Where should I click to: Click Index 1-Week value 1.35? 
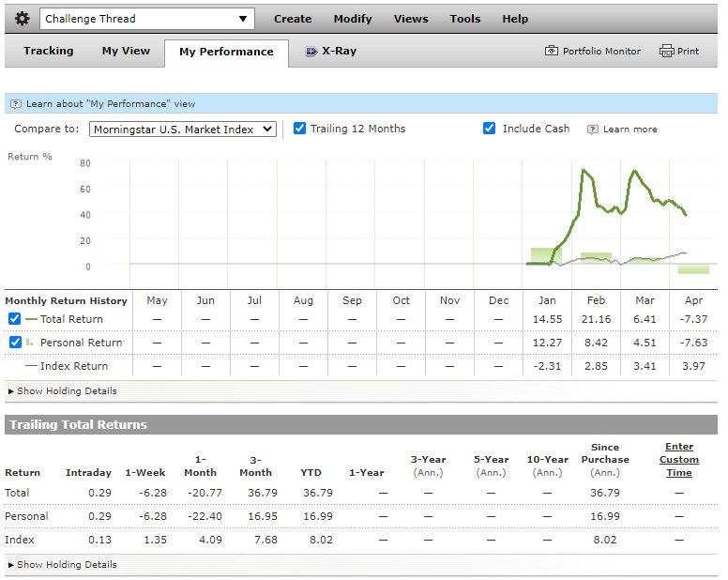pos(155,540)
